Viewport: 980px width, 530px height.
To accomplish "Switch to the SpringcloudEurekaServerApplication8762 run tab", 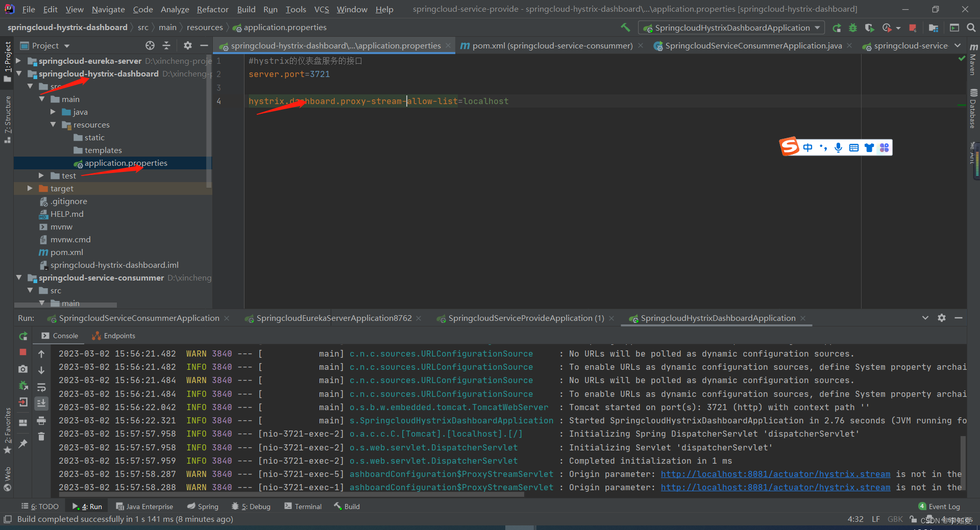I will click(334, 318).
